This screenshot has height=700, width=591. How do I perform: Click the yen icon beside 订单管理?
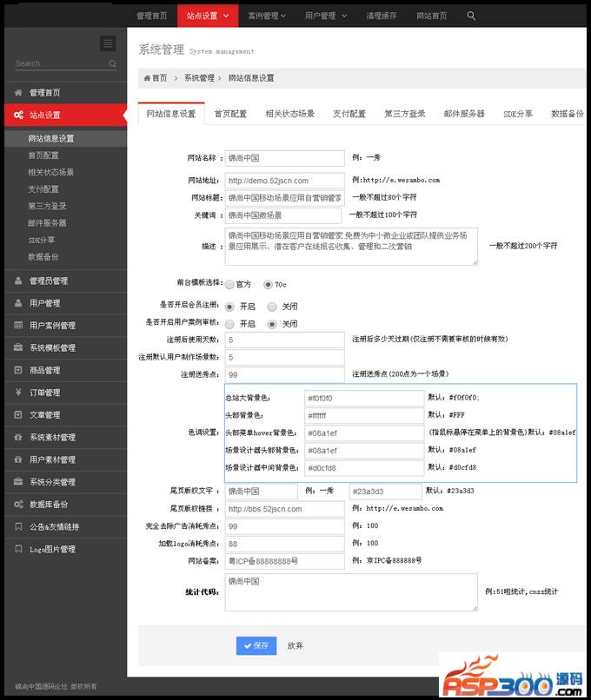18,393
